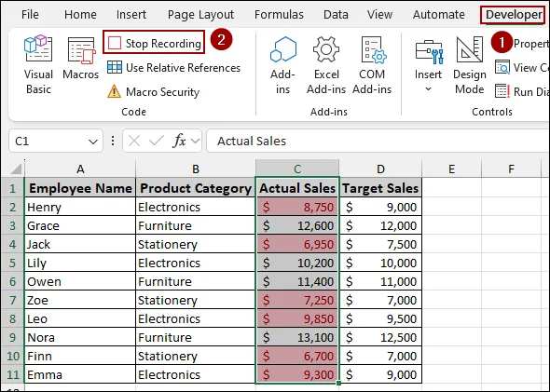550x392 pixels.
Task: Click formula bar showing Actual Sales
Action: [378, 141]
